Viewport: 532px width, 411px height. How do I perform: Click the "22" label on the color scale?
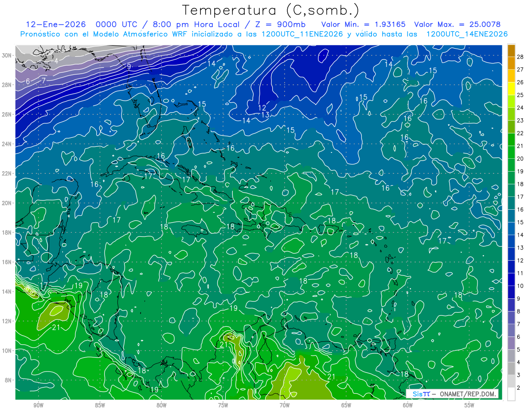tap(520, 133)
